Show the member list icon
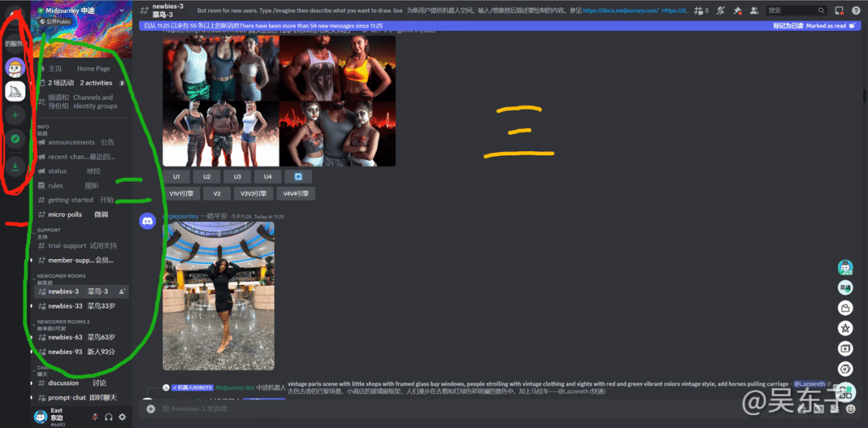Viewport: 868px width, 428px height. tap(753, 10)
